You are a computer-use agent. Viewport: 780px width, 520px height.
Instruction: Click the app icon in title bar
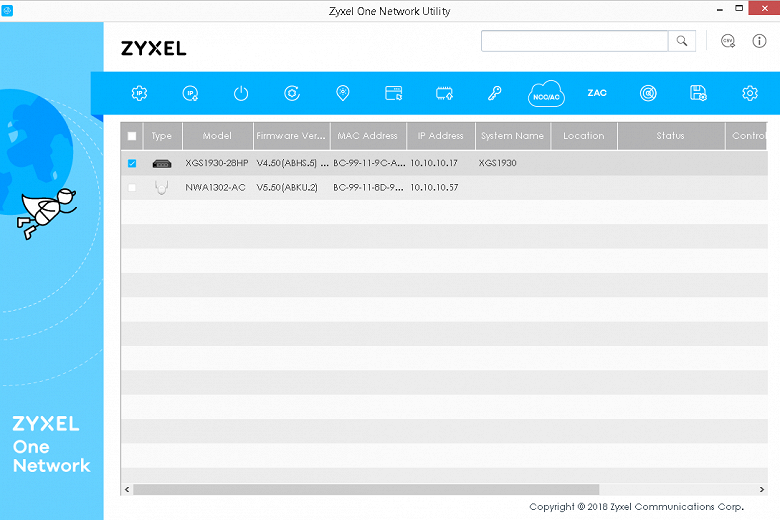7,10
